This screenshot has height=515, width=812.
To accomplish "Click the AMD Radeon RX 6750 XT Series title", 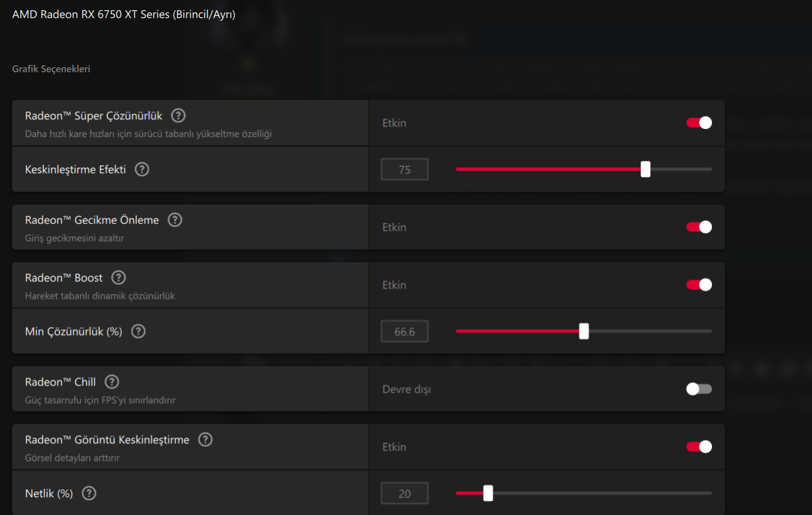I will [124, 14].
